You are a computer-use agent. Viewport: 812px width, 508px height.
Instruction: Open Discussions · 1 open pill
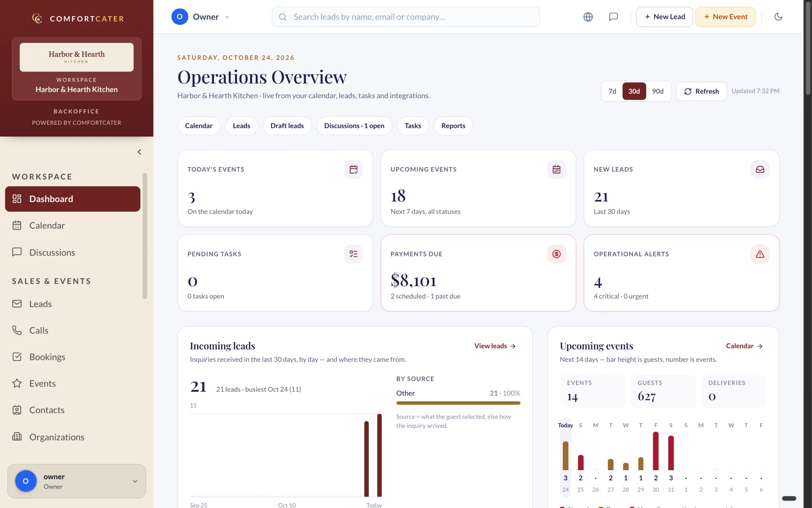pos(354,126)
